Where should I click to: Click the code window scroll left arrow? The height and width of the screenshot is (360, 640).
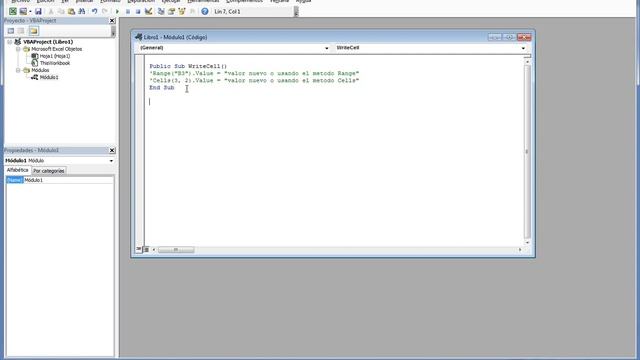(x=154, y=249)
